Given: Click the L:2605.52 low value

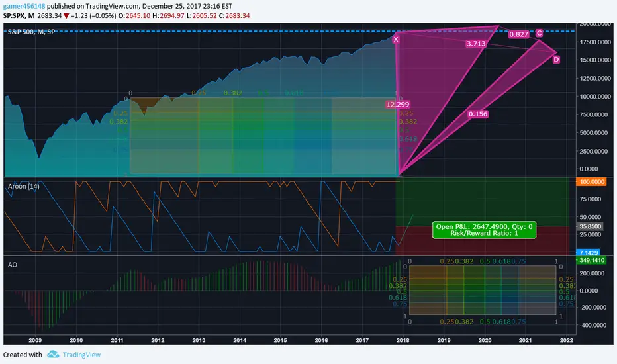Looking at the screenshot, I should (201, 16).
